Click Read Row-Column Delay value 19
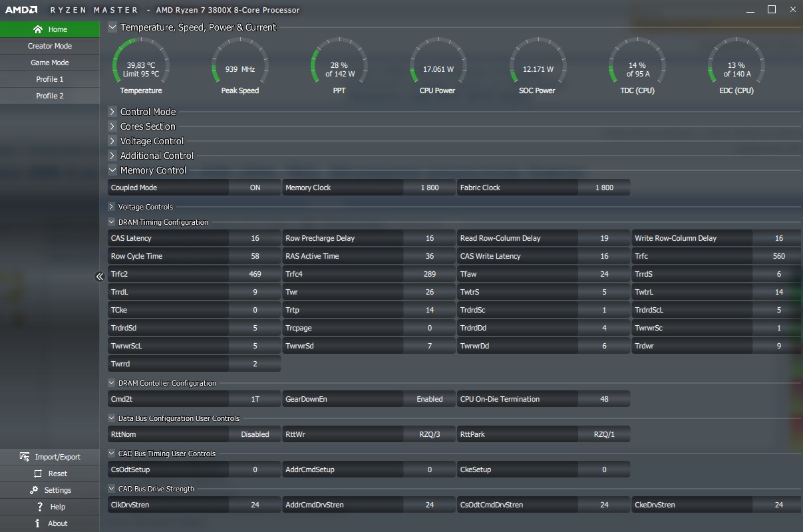The height and width of the screenshot is (532, 803). click(604, 238)
